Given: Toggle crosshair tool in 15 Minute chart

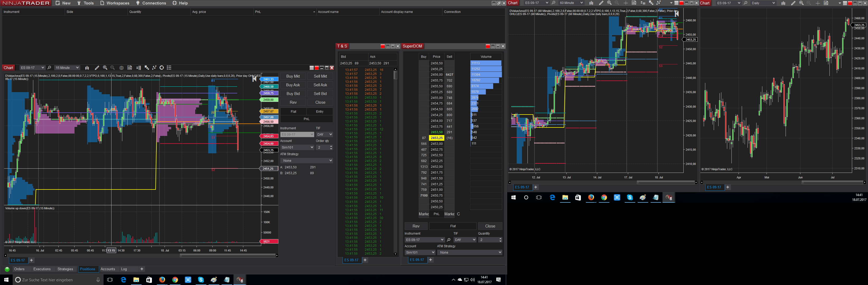Looking at the screenshot, I should pos(121,68).
